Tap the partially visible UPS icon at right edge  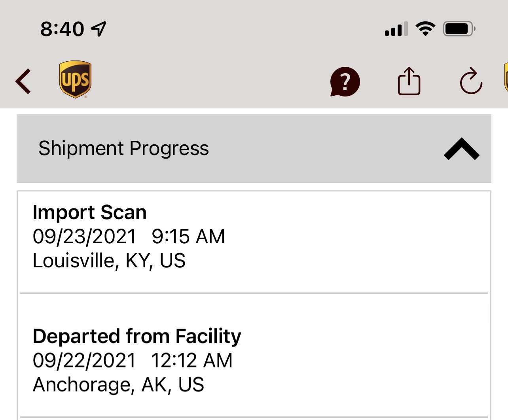(506, 77)
